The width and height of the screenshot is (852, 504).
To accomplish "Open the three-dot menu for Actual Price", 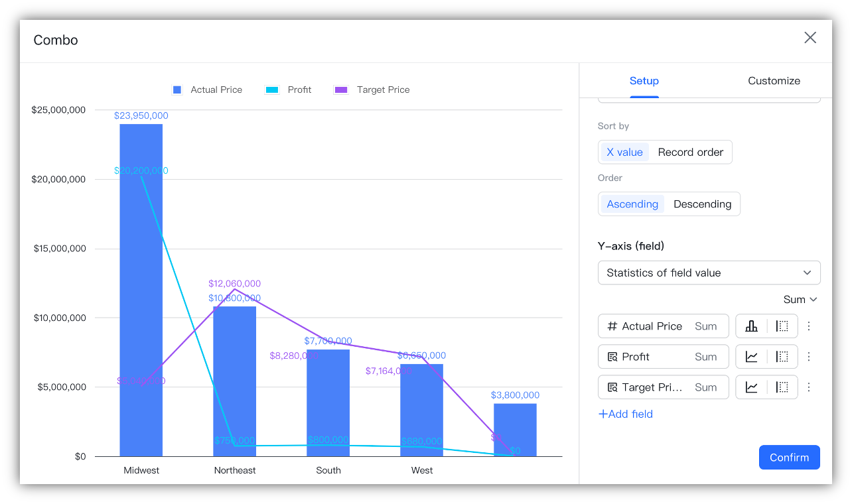I will point(809,326).
